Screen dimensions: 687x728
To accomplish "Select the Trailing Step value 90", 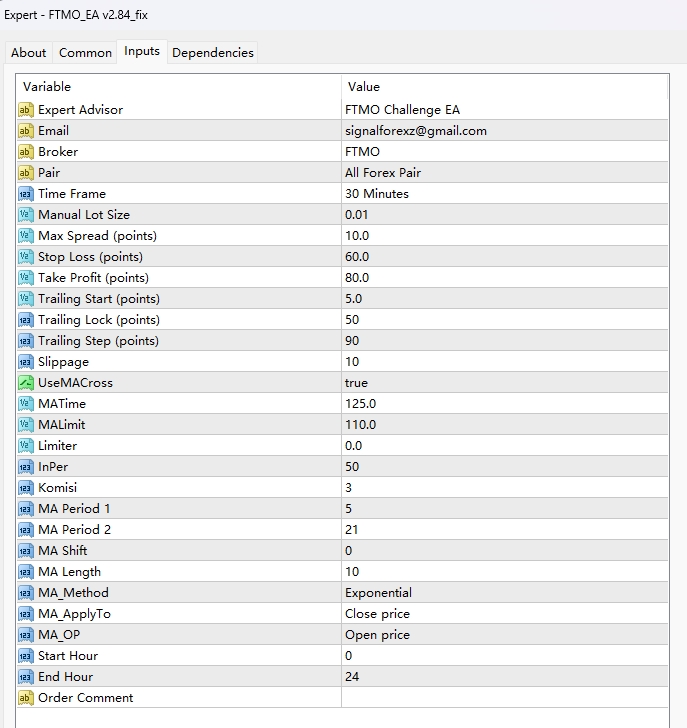I will 352,341.
